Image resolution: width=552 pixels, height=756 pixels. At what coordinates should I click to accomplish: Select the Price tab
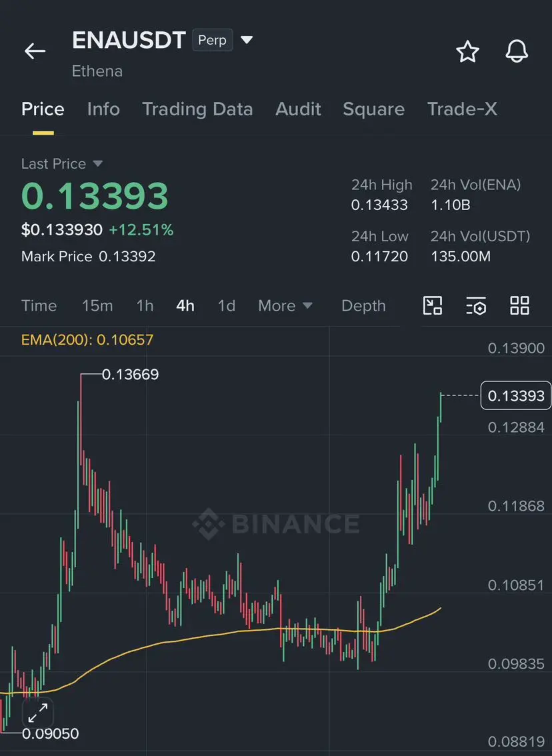(43, 109)
